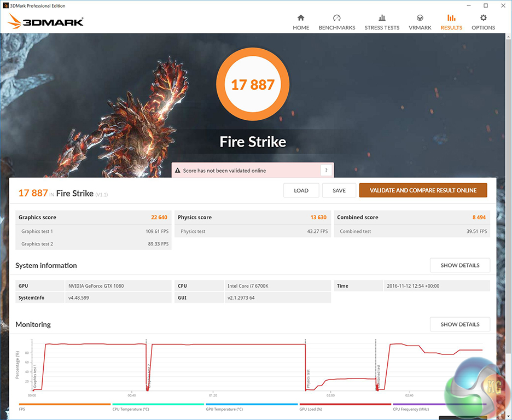The image size is (512, 420).
Task: Switch to the BENCHMARKS tab label
Action: pos(336,28)
